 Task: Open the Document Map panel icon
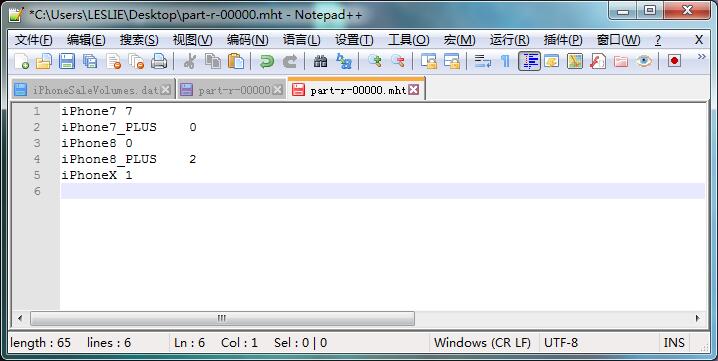(x=575, y=61)
